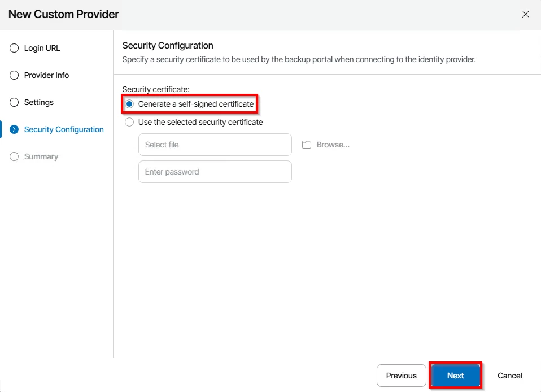
Task: Switch to the Settings step
Action: 39,102
